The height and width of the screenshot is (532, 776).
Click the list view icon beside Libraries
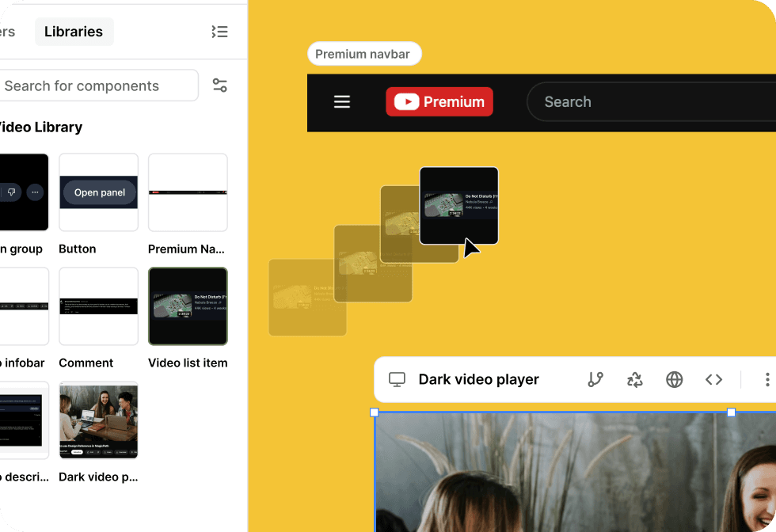click(x=219, y=32)
